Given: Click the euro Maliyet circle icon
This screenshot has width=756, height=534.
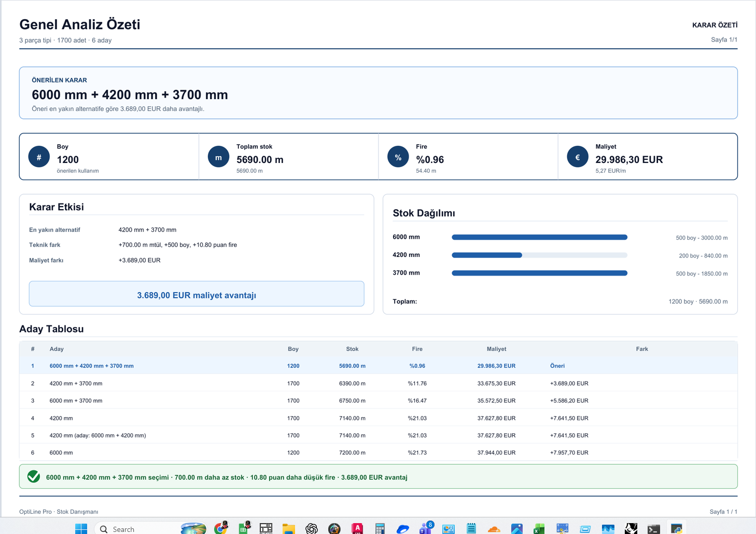Looking at the screenshot, I should click(578, 157).
